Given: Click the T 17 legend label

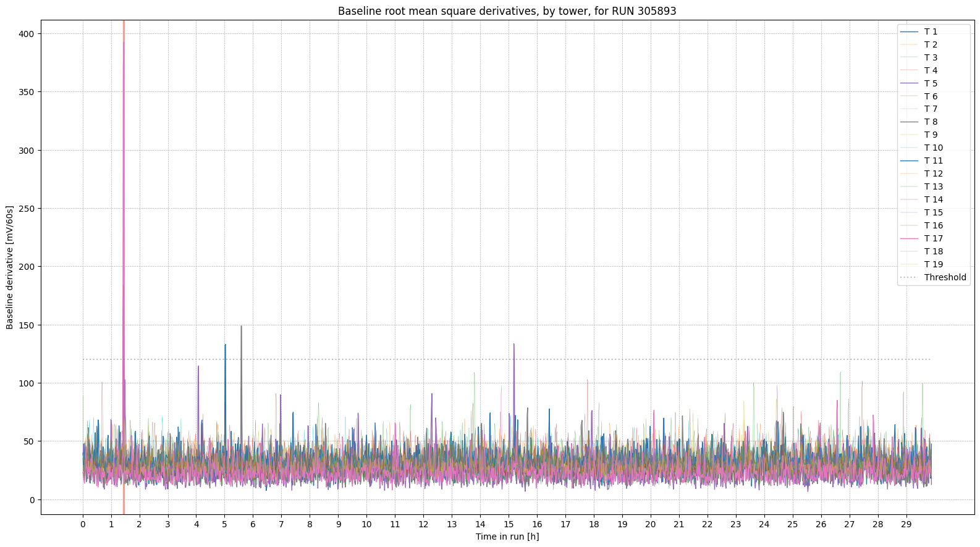Looking at the screenshot, I should [933, 238].
